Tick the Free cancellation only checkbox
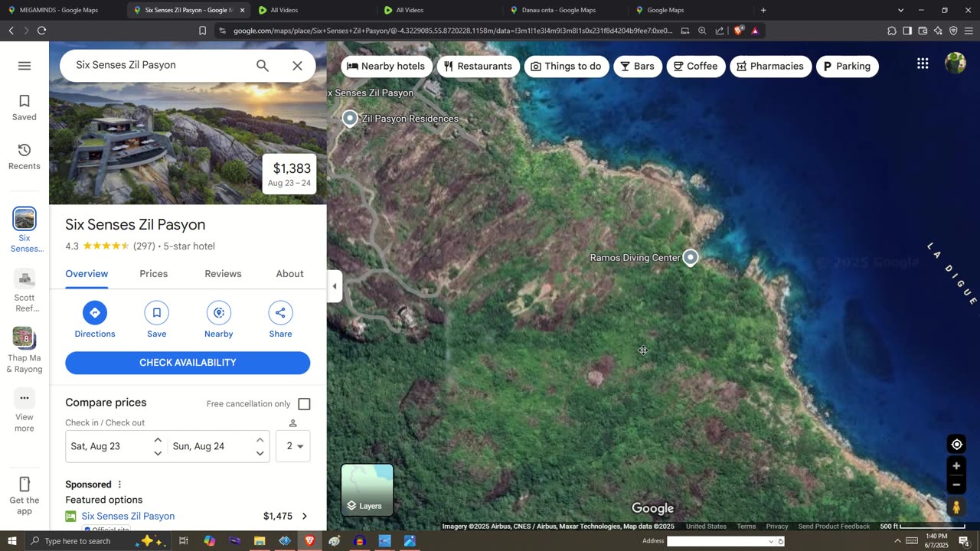Image resolution: width=980 pixels, height=551 pixels. pyautogui.click(x=304, y=404)
